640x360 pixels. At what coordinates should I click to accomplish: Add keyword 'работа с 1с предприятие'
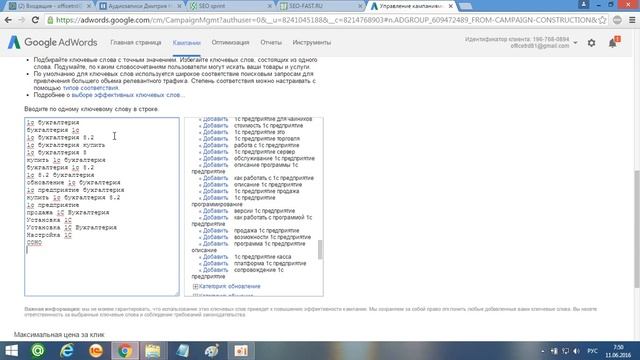215,145
